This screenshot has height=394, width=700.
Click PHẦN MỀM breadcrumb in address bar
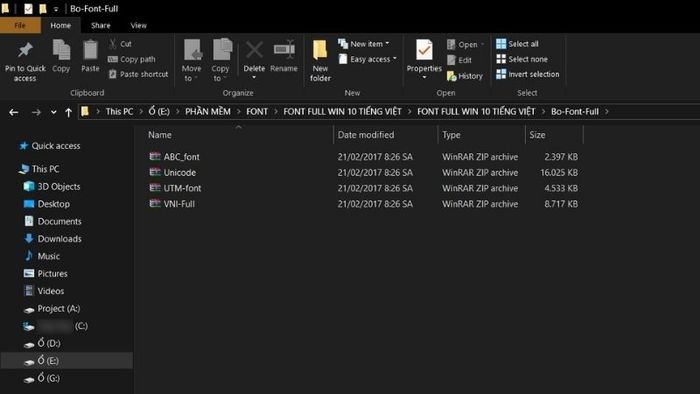tap(208, 112)
